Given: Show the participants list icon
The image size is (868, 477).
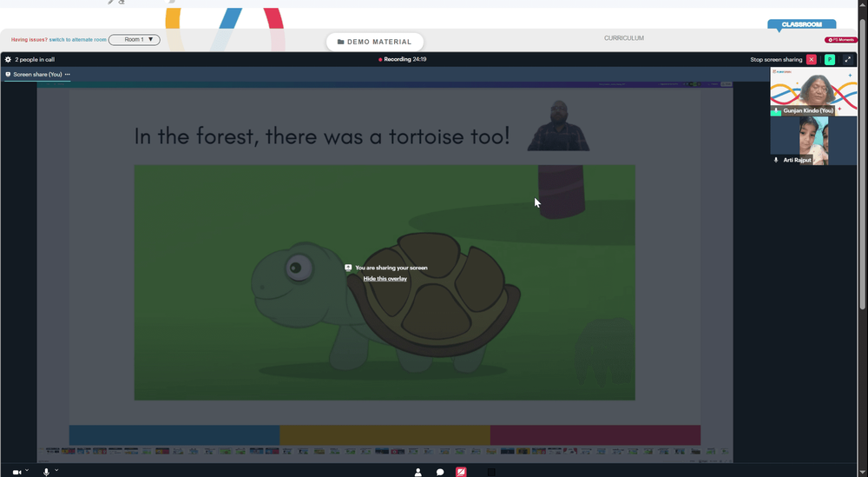Looking at the screenshot, I should (418, 472).
